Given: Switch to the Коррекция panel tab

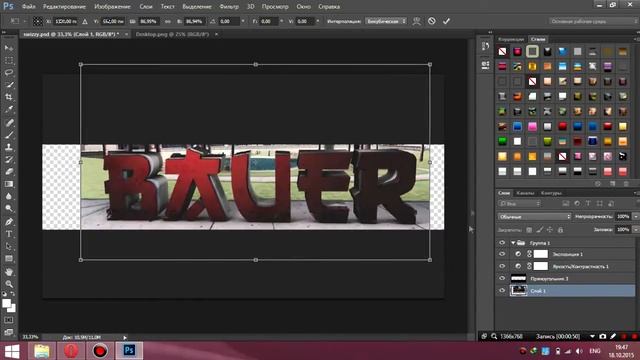Looking at the screenshot, I should coord(511,39).
